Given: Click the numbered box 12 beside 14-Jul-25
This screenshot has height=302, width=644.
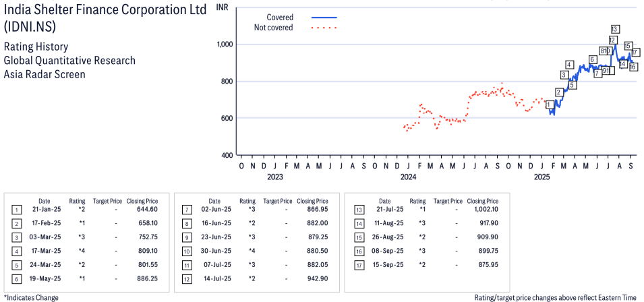Looking at the screenshot, I should click(186, 280).
